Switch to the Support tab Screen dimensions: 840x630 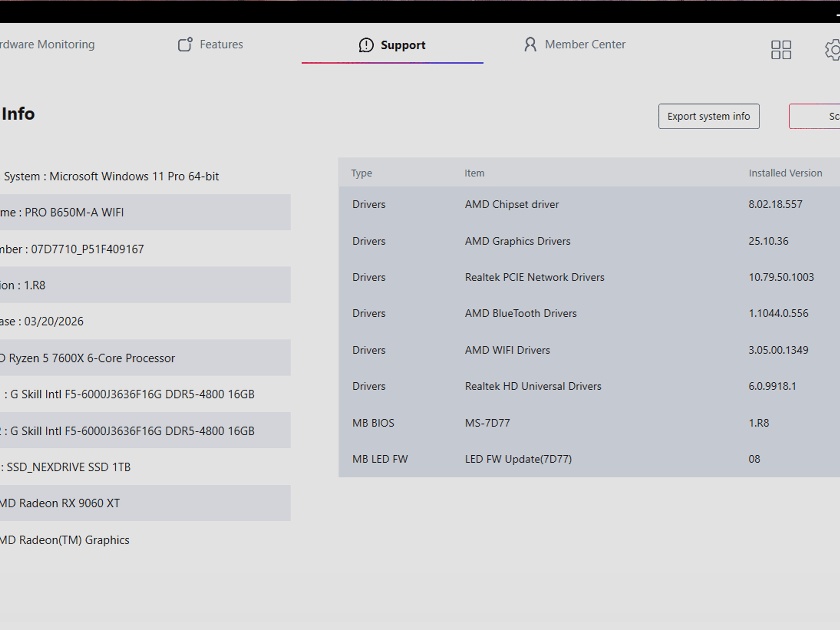(x=392, y=45)
